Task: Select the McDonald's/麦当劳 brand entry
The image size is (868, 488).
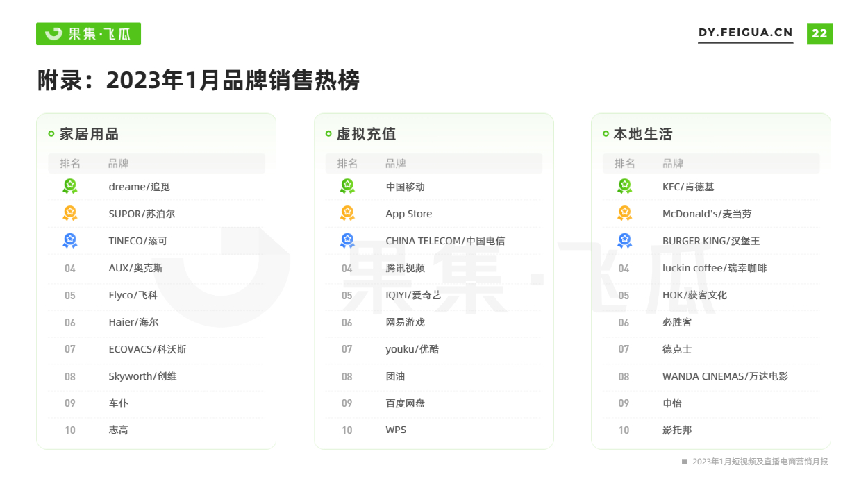Action: click(707, 214)
